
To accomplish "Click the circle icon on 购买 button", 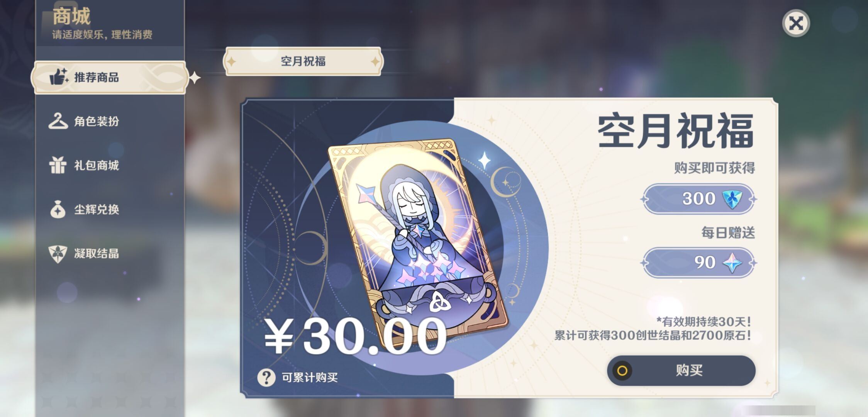I will [x=622, y=371].
